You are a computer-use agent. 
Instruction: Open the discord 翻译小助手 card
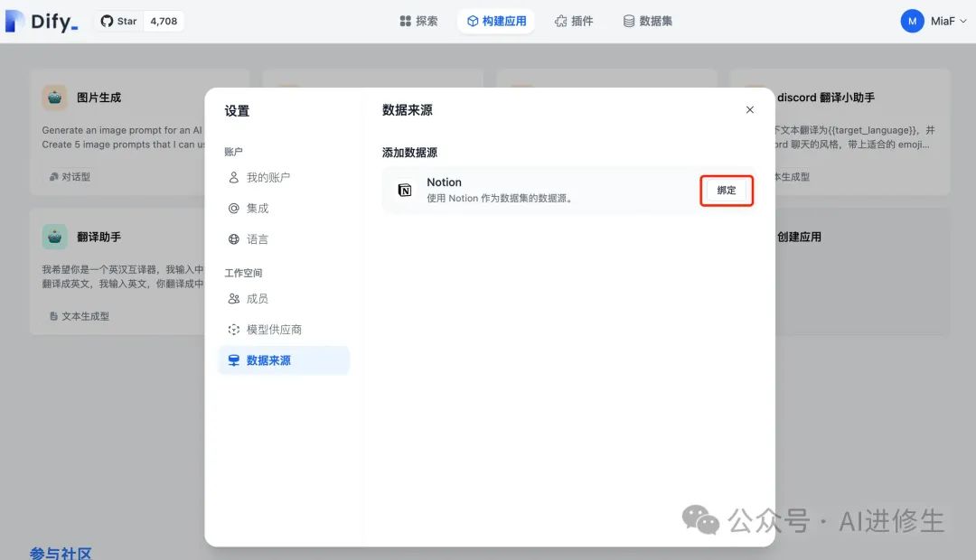click(863, 132)
